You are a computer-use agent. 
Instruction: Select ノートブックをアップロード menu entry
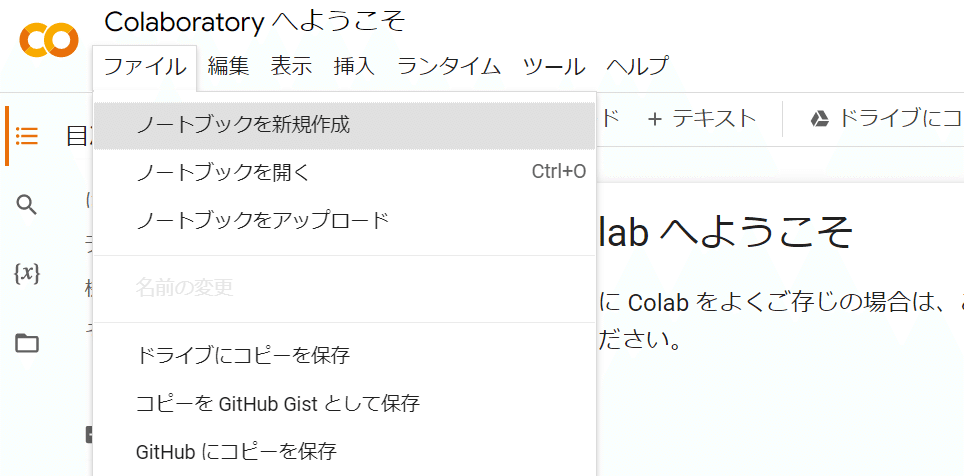[x=262, y=220]
